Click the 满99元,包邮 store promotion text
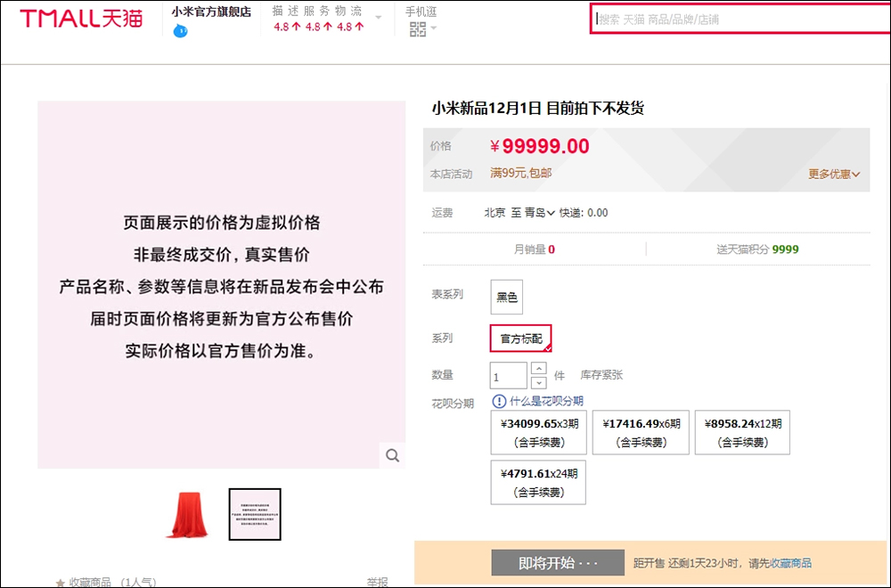Image resolution: width=891 pixels, height=588 pixels. [x=521, y=173]
